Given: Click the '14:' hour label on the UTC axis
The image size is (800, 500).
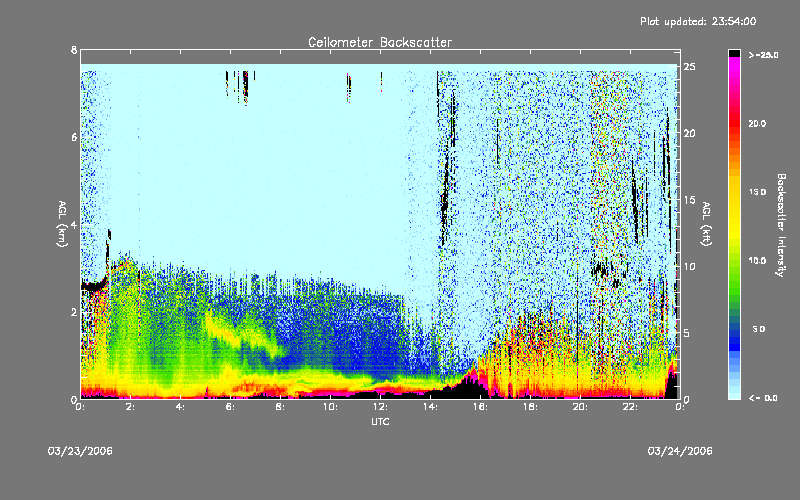Looking at the screenshot, I should [x=430, y=407].
